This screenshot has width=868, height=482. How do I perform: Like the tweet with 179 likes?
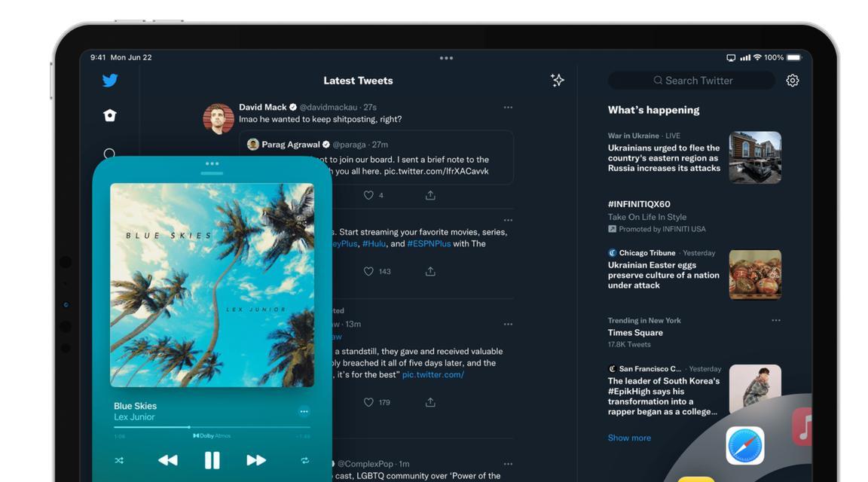[368, 402]
